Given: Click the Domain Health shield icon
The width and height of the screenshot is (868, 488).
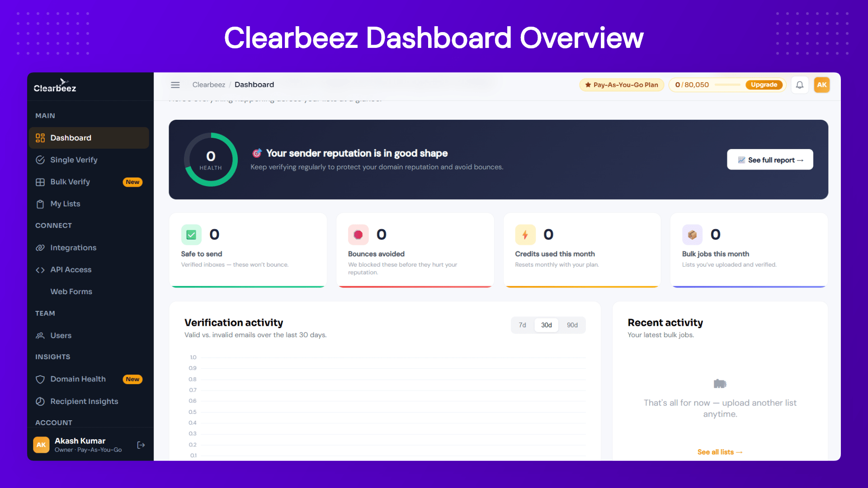Looking at the screenshot, I should pyautogui.click(x=40, y=380).
